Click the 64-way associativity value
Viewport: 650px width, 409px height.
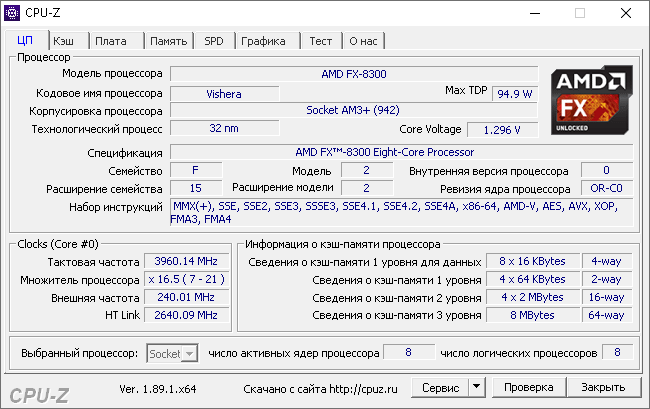coord(607,315)
